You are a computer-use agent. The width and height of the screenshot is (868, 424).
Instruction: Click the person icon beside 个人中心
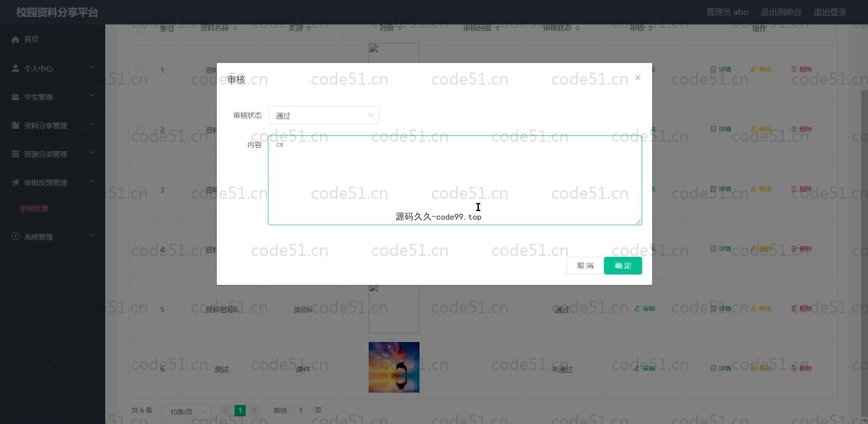pos(15,68)
